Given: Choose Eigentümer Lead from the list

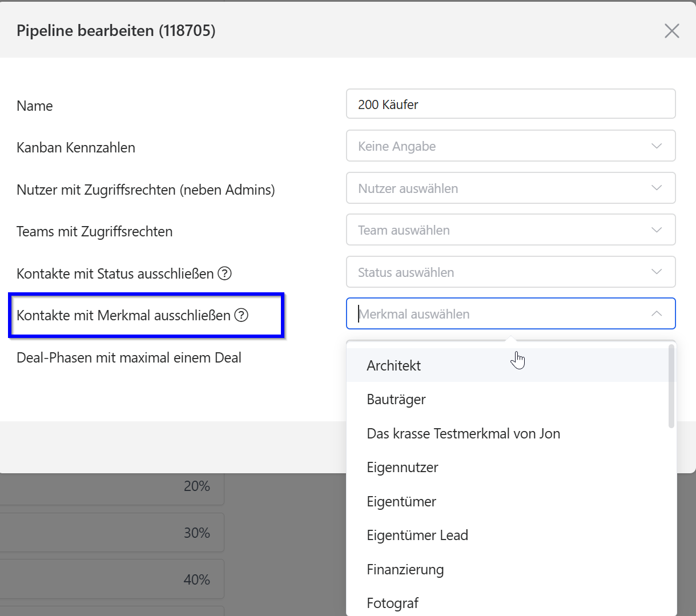Looking at the screenshot, I should click(x=417, y=536).
